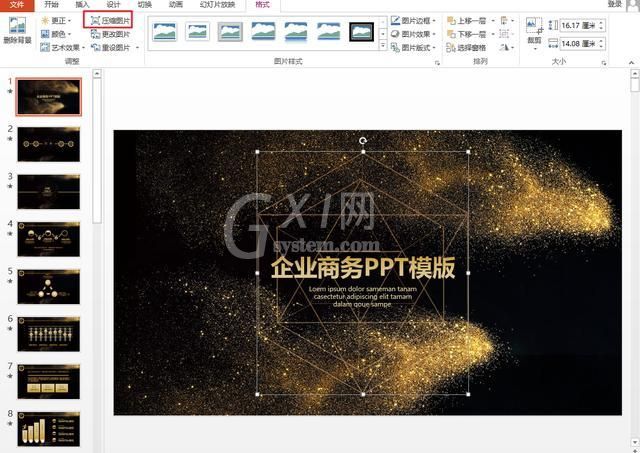This screenshot has width=640, height=453.
Task: Open the Reset Picture dropdown arrow
Action: point(137,47)
